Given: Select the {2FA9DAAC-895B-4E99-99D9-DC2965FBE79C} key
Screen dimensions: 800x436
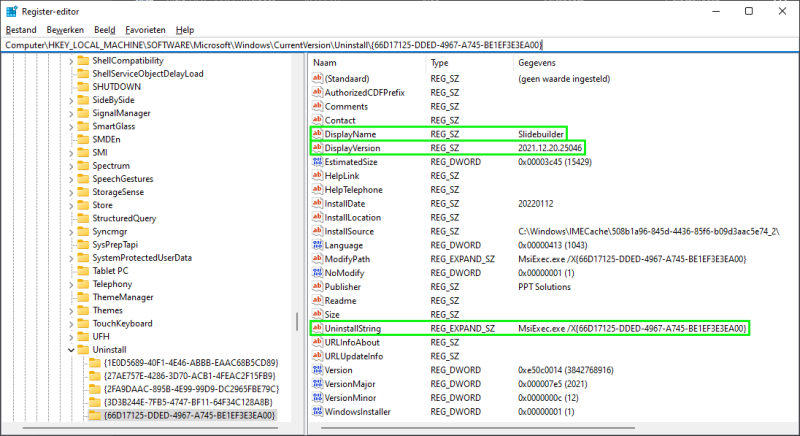Looking at the screenshot, I should (x=191, y=389).
